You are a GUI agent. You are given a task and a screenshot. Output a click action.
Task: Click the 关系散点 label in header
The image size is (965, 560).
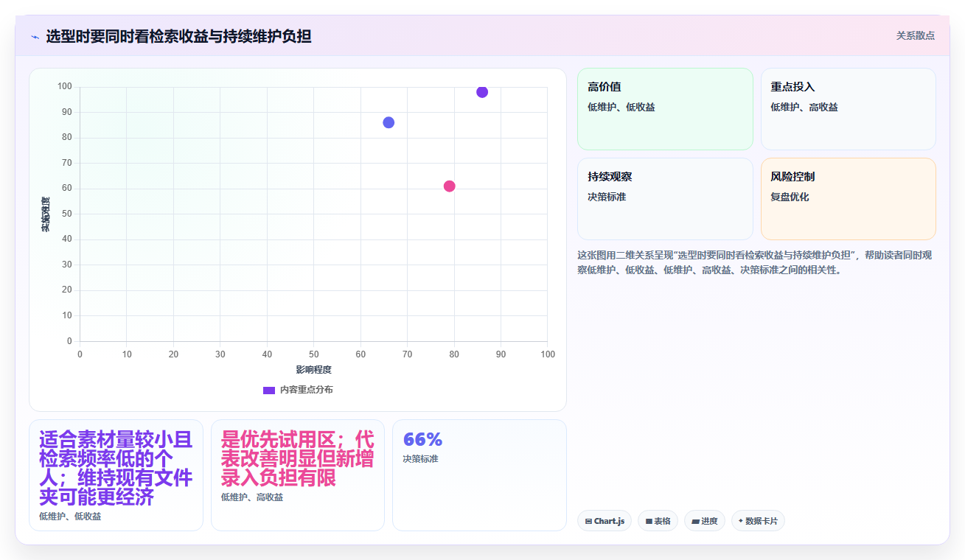(x=915, y=35)
